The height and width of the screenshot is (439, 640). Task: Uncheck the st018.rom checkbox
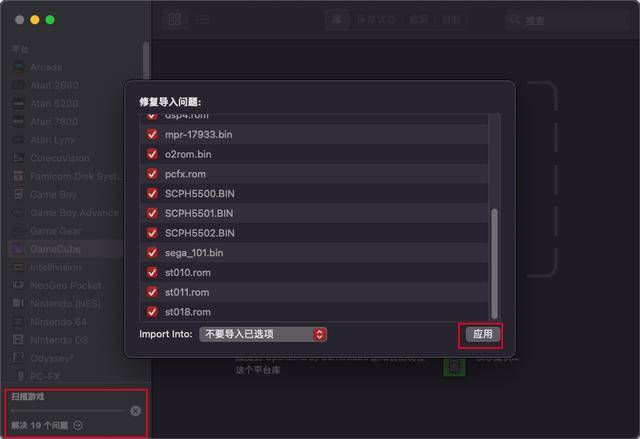pyautogui.click(x=152, y=312)
